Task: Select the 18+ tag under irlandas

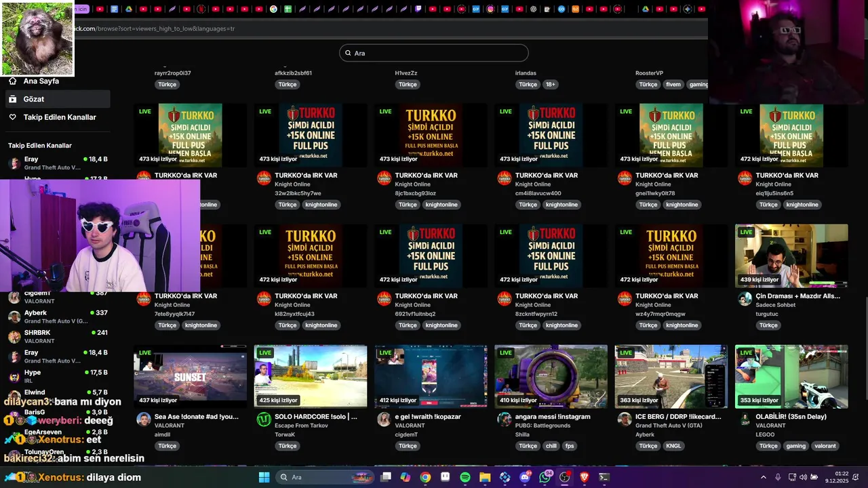Action: coord(551,85)
